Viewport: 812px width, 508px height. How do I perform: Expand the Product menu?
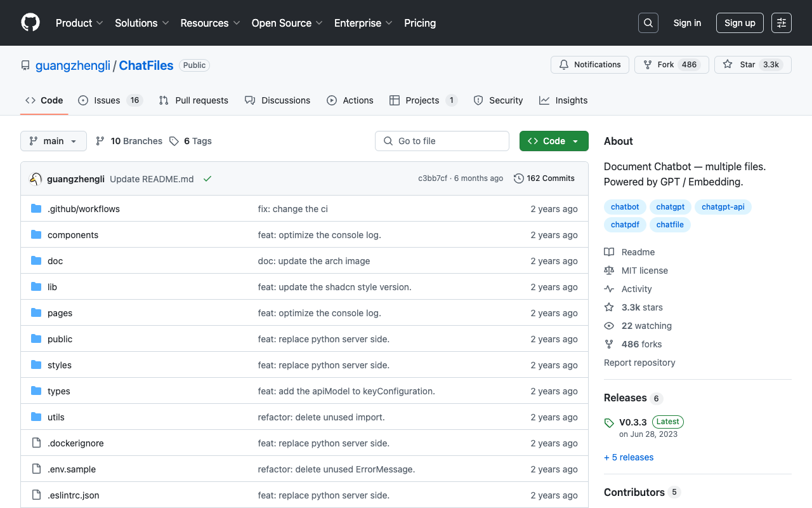click(79, 23)
